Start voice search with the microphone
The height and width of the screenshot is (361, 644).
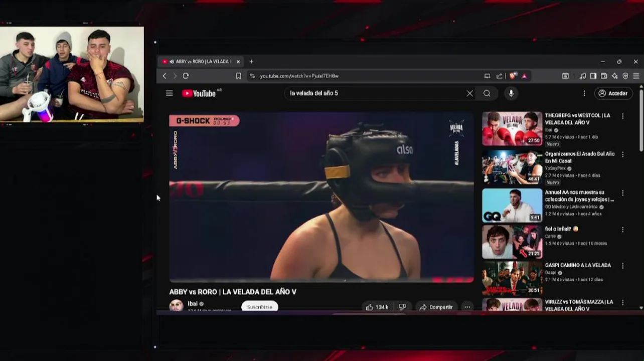pos(511,93)
